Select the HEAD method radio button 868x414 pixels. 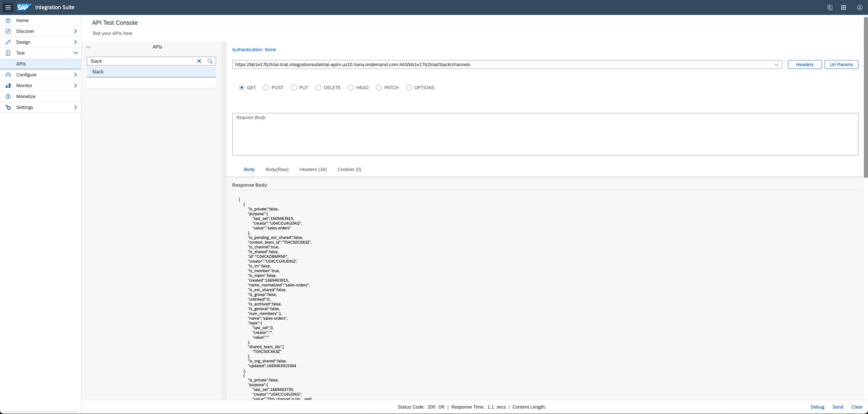tap(351, 88)
